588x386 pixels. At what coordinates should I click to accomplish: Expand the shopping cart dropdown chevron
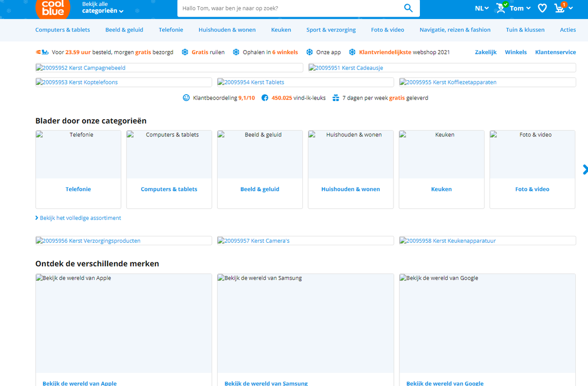click(x=571, y=8)
